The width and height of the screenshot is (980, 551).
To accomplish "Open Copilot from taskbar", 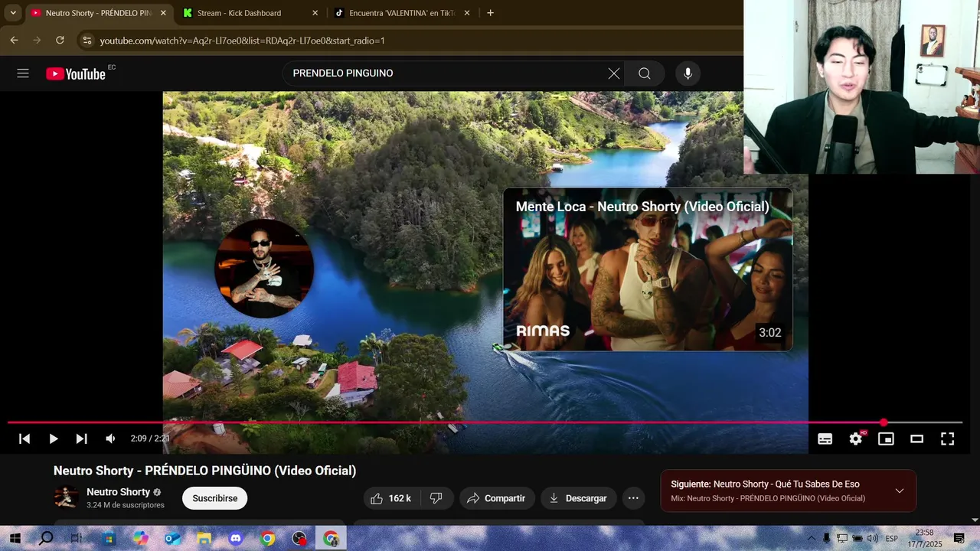I will tap(141, 539).
